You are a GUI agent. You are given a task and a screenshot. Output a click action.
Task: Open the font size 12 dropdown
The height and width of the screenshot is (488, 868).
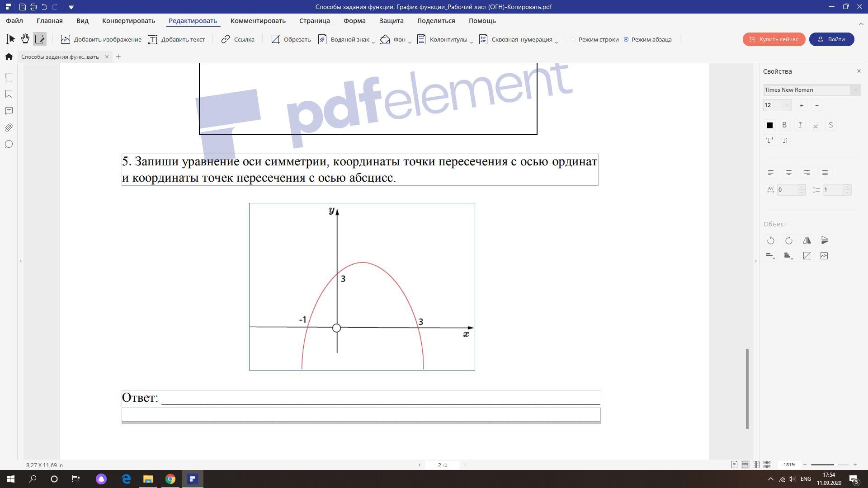(787, 105)
